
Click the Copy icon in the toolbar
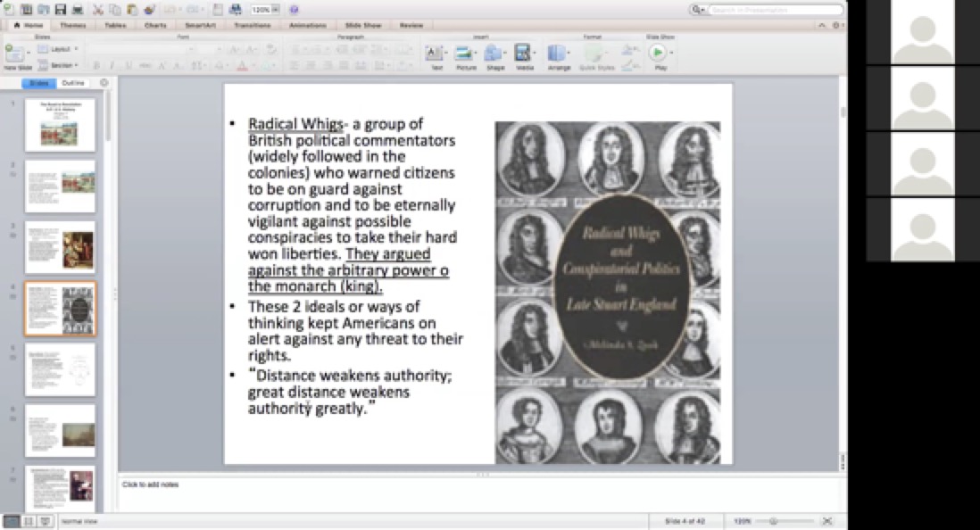click(x=115, y=10)
